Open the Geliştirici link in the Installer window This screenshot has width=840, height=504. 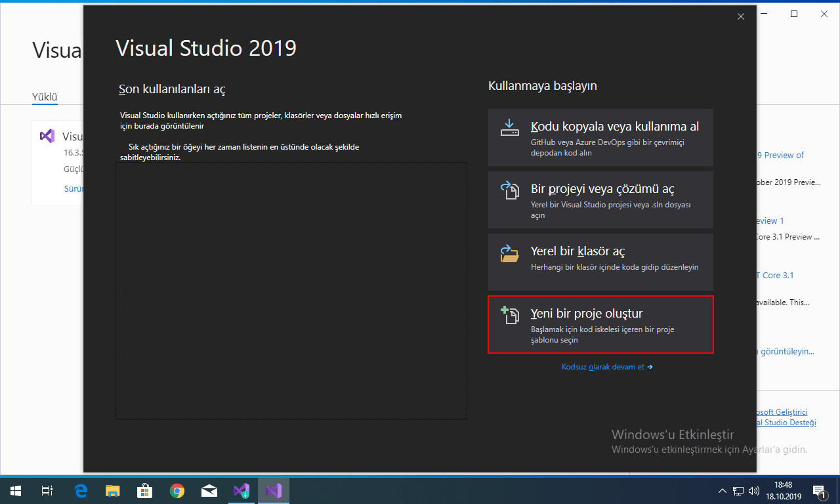pos(782,412)
